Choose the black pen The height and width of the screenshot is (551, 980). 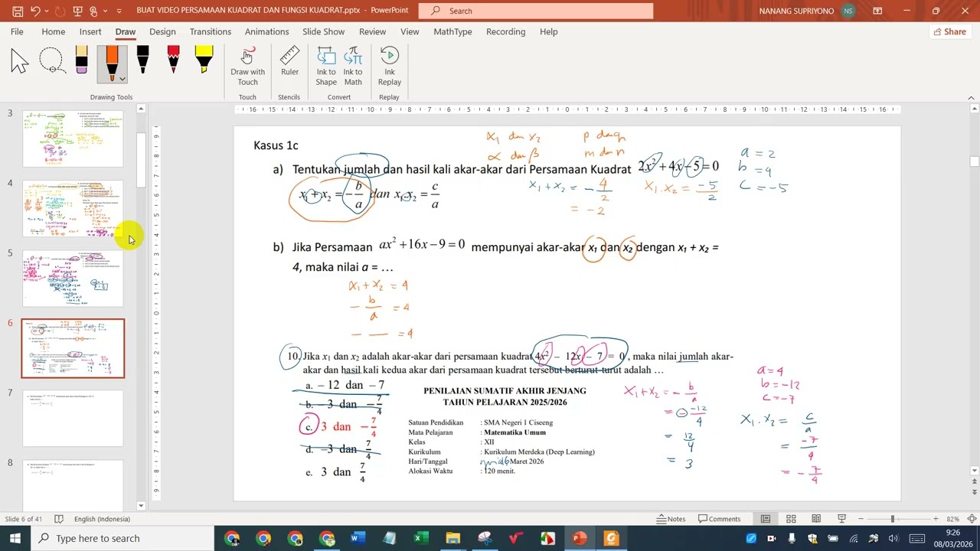[x=142, y=60]
